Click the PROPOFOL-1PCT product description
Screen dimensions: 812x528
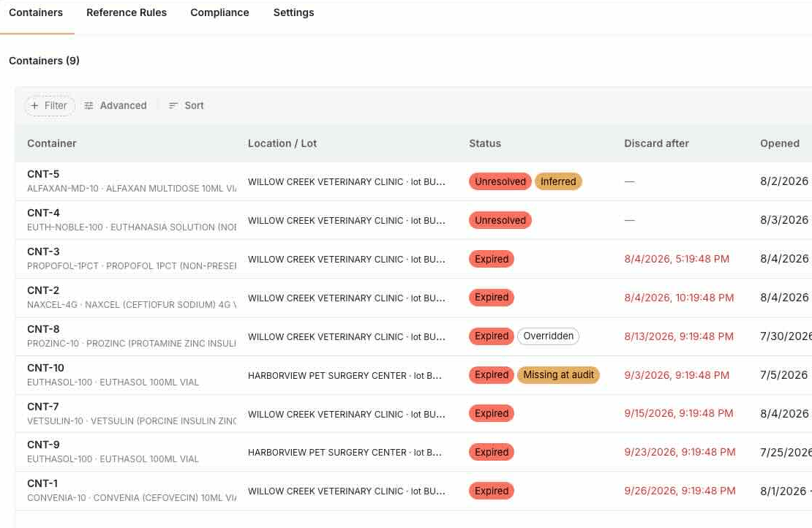(x=132, y=266)
